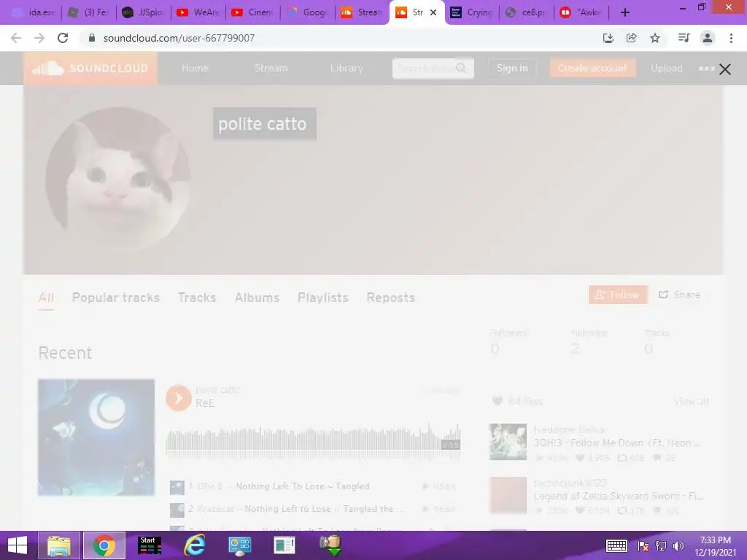
Task: Open the Library nav item
Action: coord(347,68)
